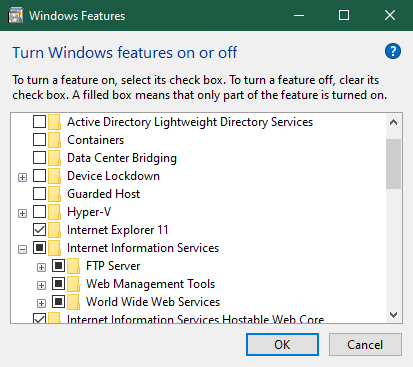Screen dimensions: 413x367
Task: Toggle the Internet Information Services checkbox
Action: (39, 248)
